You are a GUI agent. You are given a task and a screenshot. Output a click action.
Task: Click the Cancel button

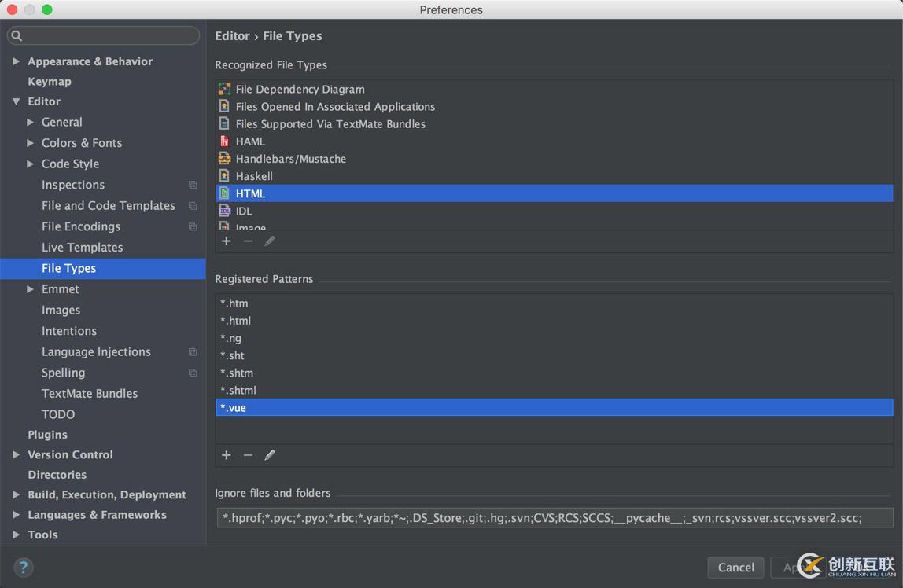pos(735,567)
